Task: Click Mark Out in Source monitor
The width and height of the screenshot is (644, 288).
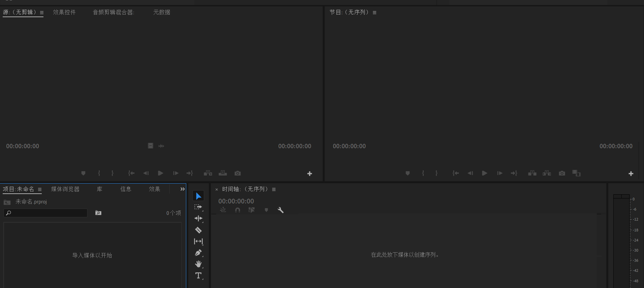Action: point(112,173)
